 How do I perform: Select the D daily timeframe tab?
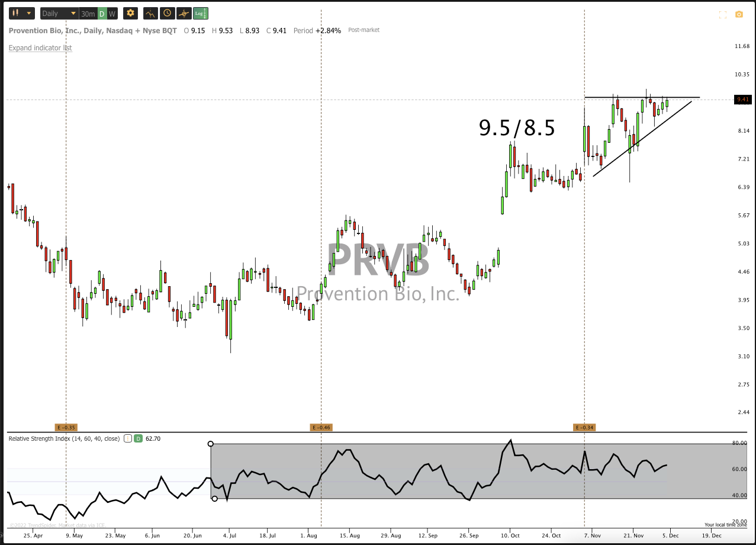pos(102,13)
